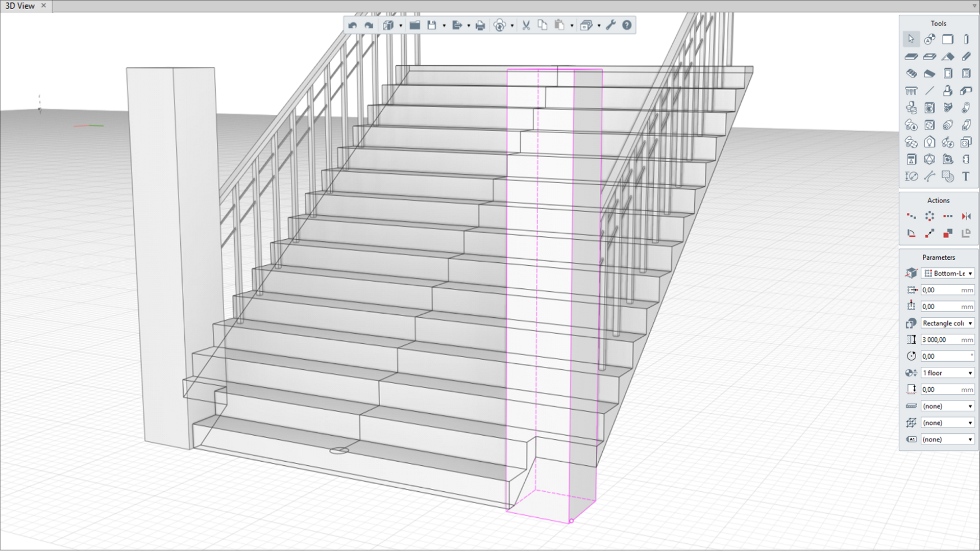Expand the save options dropdown arrow

click(444, 26)
